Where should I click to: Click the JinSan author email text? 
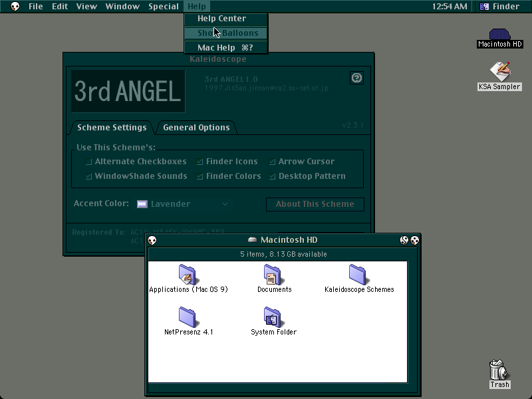(289, 88)
